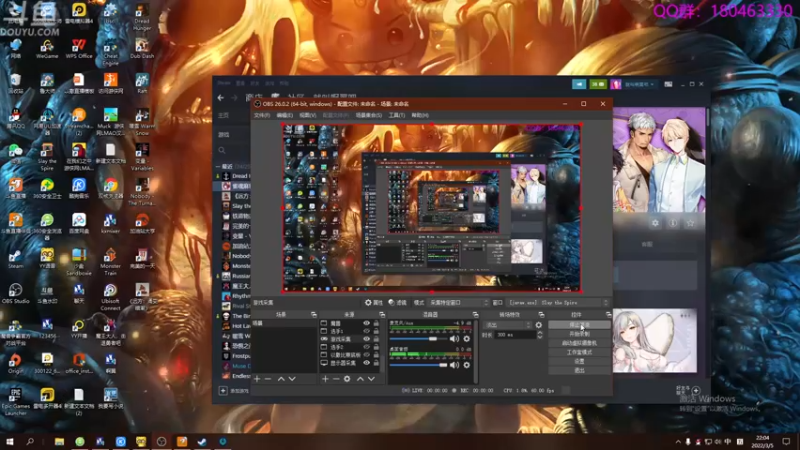800x450 pixels.
Task: Click the start virtual camera button
Action: point(580,343)
